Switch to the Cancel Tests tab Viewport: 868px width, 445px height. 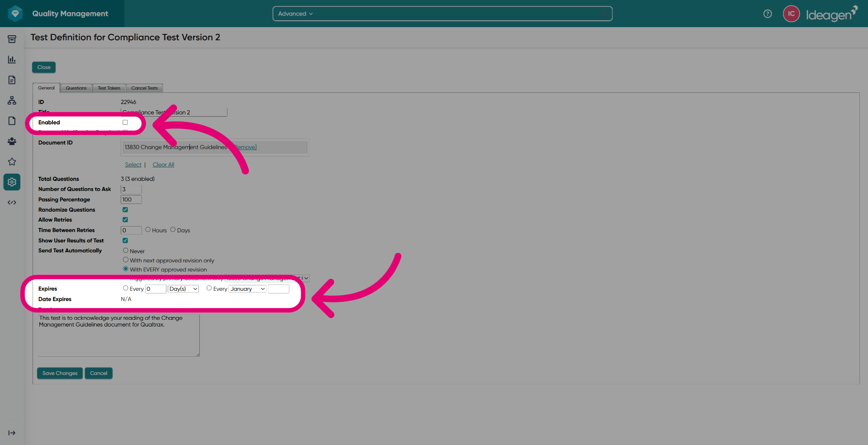145,88
